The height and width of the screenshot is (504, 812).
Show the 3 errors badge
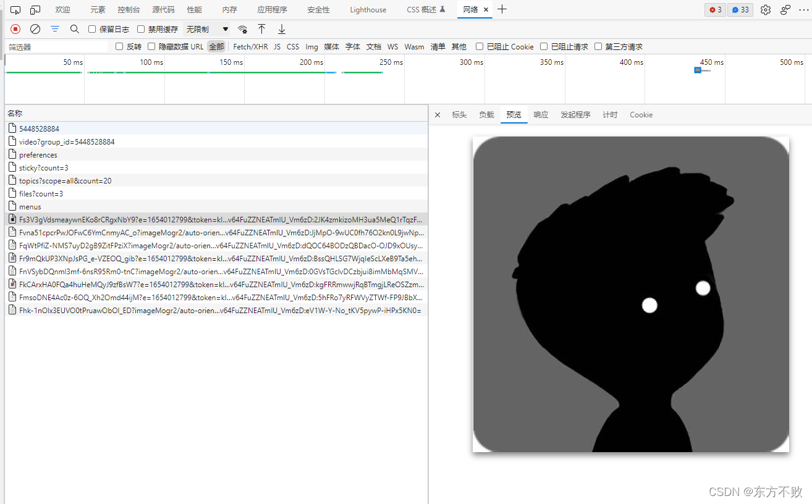pyautogui.click(x=716, y=10)
